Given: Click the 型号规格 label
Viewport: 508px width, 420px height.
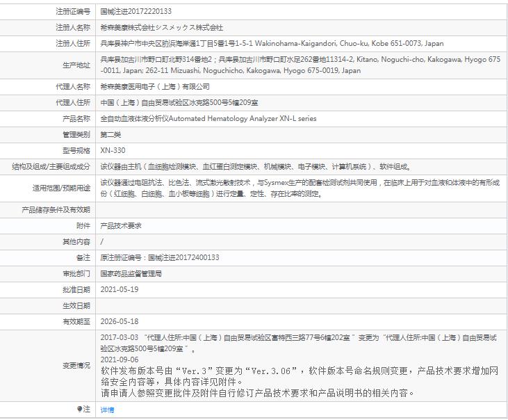Looking at the screenshot, I should tap(76, 151).
